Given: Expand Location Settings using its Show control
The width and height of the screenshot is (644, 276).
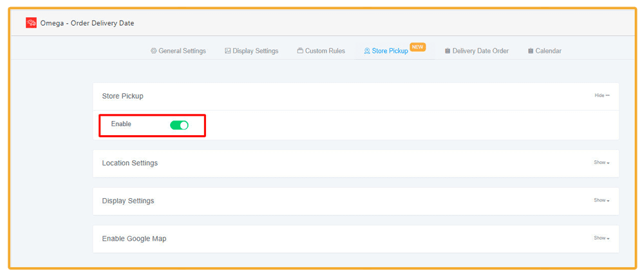Looking at the screenshot, I should tap(601, 163).
